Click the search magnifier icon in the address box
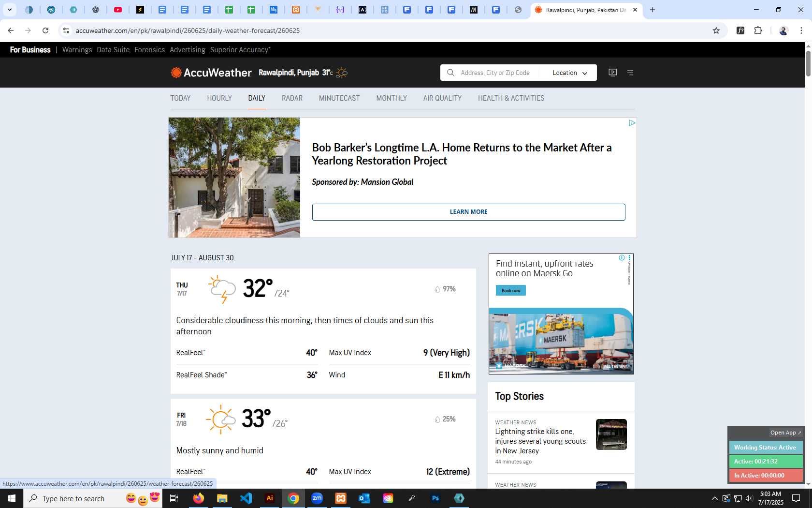 [450, 73]
